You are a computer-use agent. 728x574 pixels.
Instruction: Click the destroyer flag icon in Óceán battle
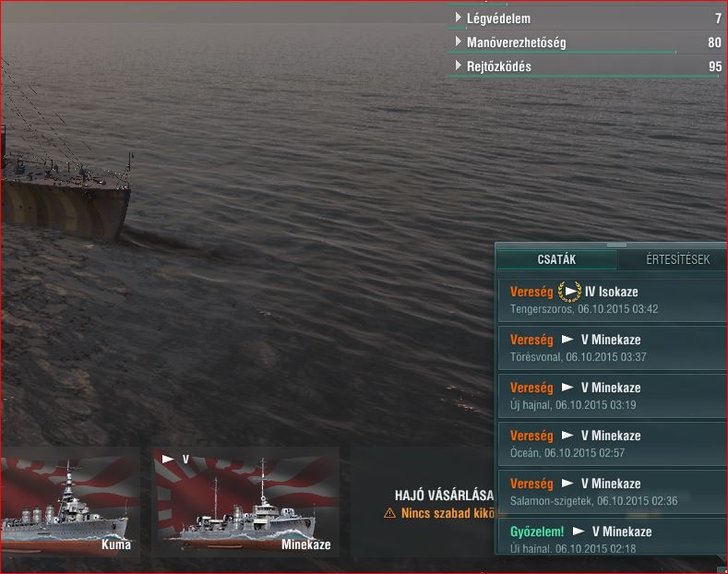567,436
